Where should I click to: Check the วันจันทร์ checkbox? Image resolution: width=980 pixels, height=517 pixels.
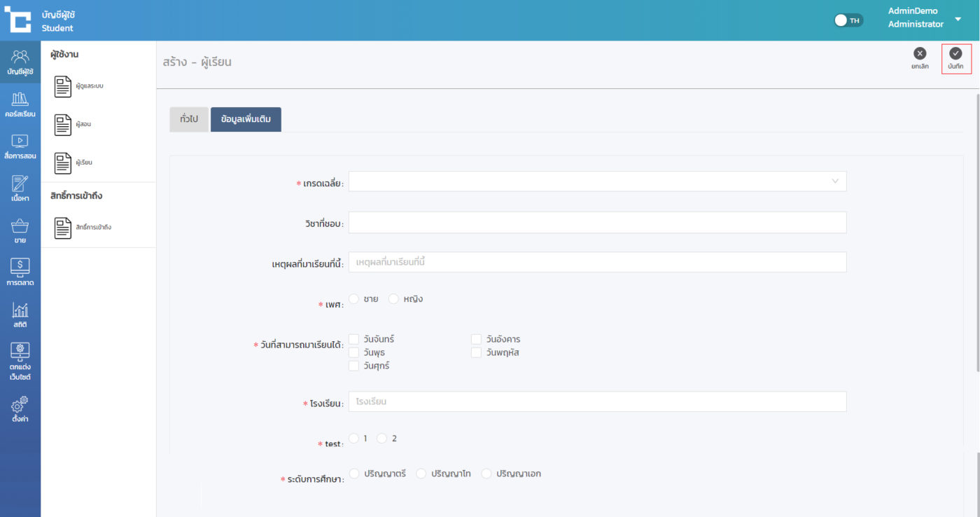[354, 339]
